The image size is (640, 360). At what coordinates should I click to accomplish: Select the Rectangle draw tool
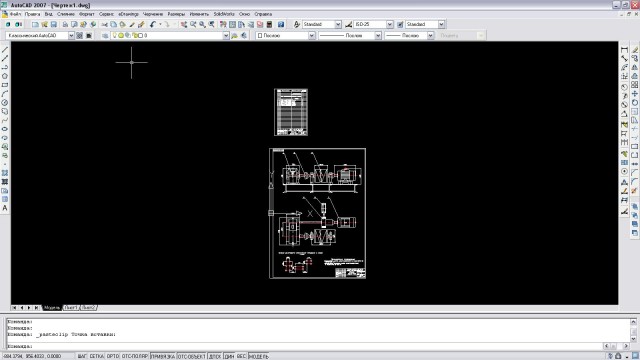(5, 85)
